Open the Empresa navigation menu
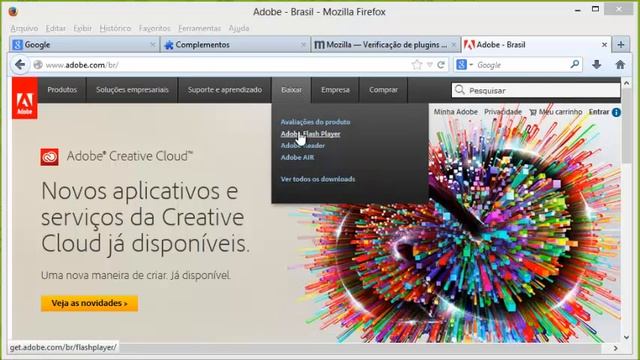Viewport: 640px width, 360px height. [335, 90]
